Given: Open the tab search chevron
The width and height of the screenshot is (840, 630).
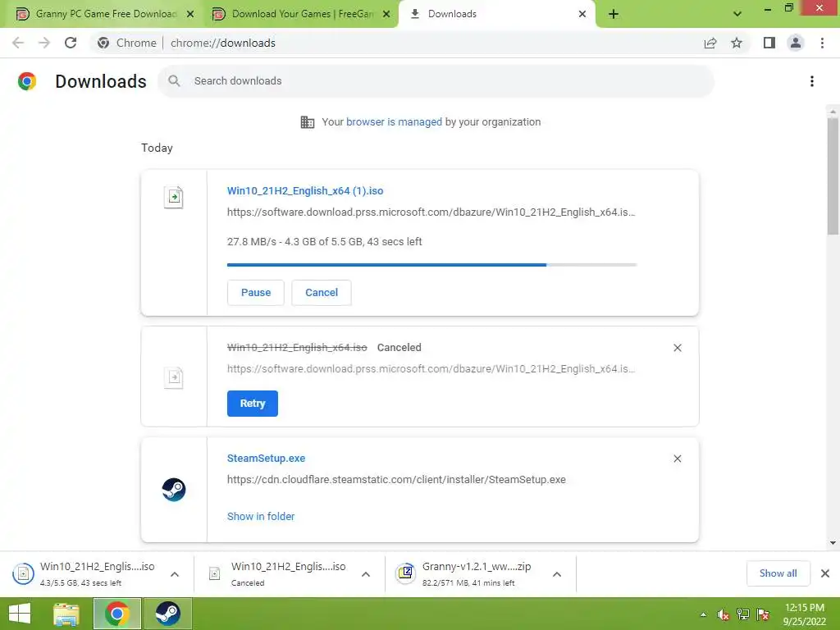Looking at the screenshot, I should [737, 14].
